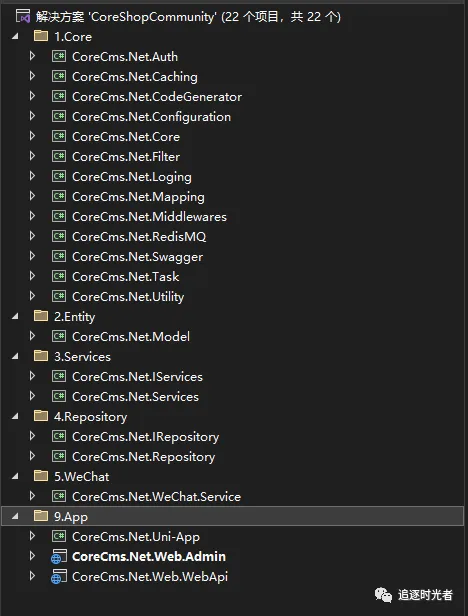Select the CoreCms.Net.WeChat.Service project
The image size is (468, 616).
(156, 497)
